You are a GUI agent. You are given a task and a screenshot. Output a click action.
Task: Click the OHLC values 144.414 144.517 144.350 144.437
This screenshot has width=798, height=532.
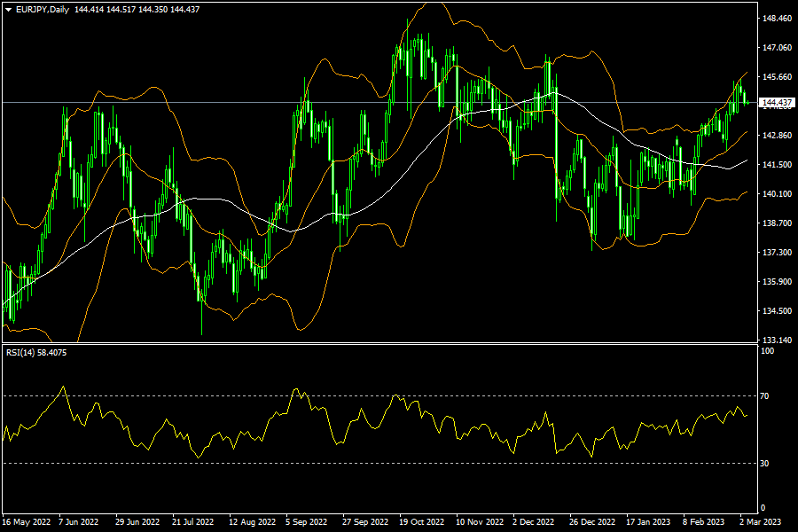coord(137,10)
